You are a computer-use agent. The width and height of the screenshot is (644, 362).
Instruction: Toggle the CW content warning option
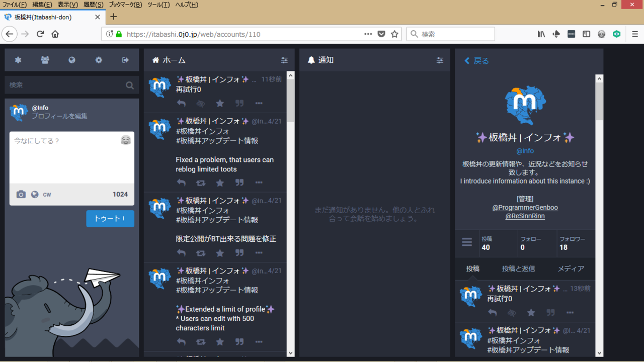pyautogui.click(x=47, y=195)
